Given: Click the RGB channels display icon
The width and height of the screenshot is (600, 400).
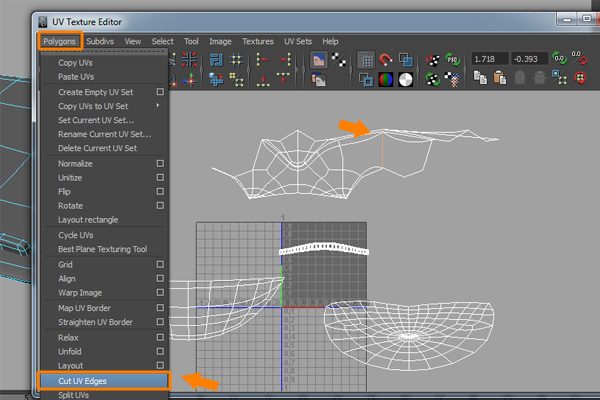Looking at the screenshot, I should [x=386, y=81].
